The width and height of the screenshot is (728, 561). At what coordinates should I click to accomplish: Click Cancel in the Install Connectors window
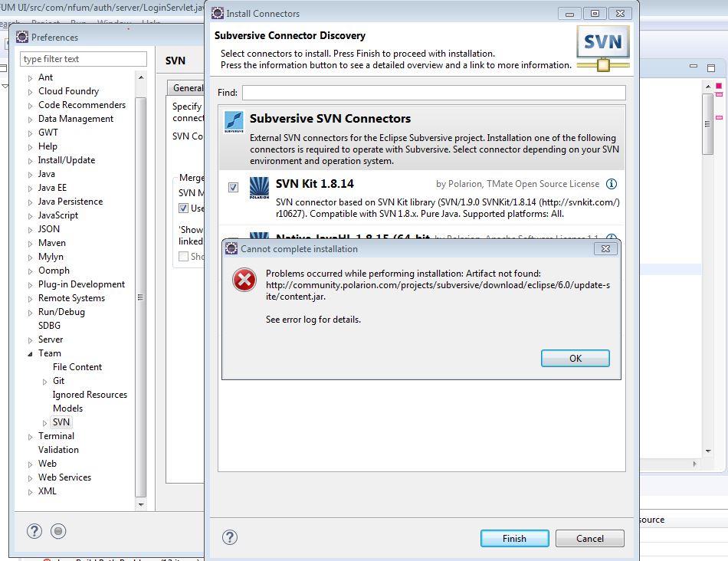pyautogui.click(x=589, y=538)
